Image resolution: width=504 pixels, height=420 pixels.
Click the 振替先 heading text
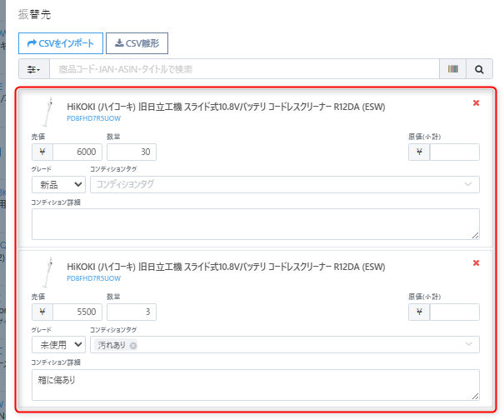point(34,14)
